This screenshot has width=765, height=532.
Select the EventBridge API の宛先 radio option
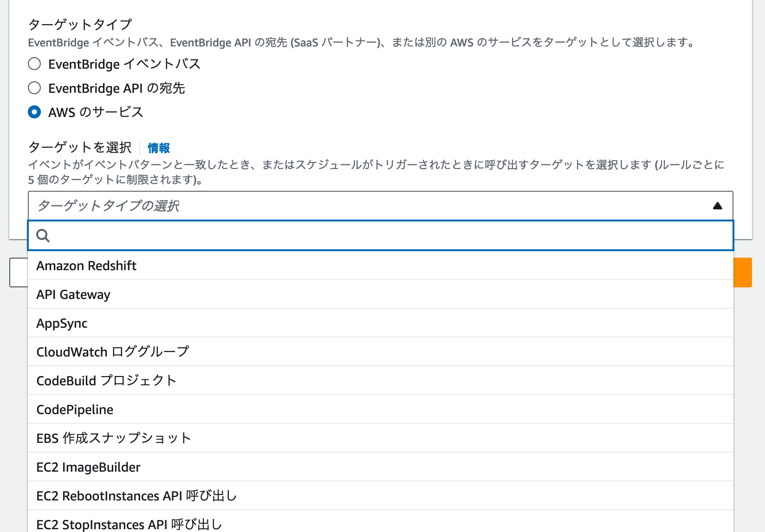[x=34, y=88]
